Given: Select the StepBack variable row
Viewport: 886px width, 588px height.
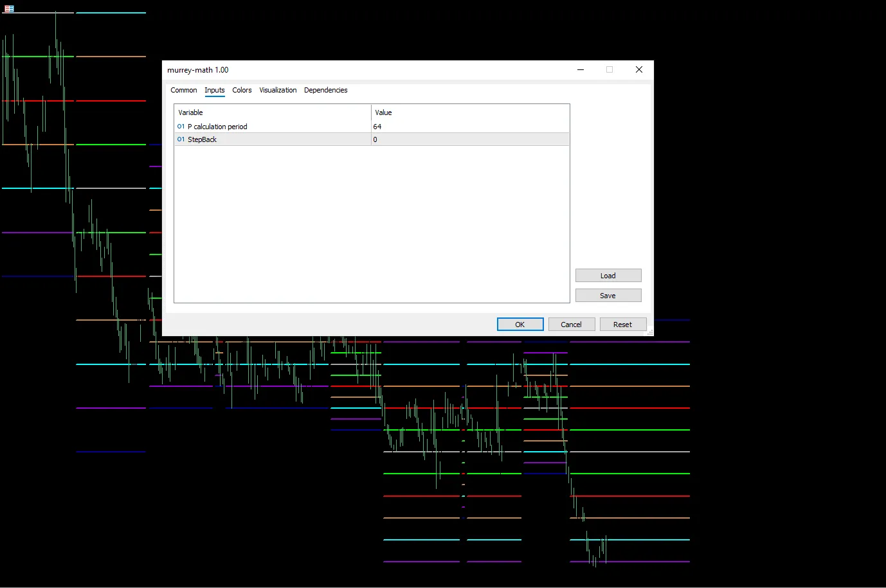Looking at the screenshot, I should pyautogui.click(x=202, y=139).
